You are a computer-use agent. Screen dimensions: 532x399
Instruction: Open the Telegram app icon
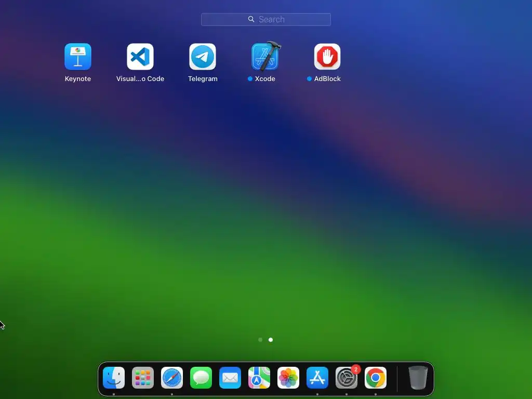[x=203, y=56]
